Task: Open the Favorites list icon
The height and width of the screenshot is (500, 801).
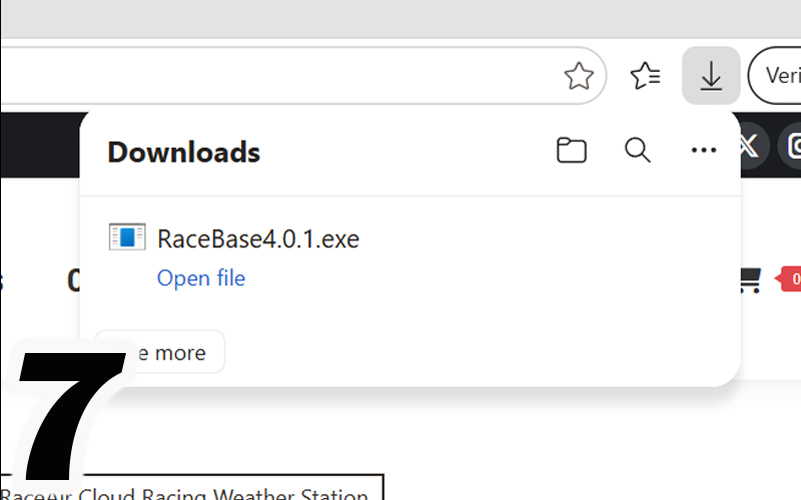Action: click(x=645, y=76)
